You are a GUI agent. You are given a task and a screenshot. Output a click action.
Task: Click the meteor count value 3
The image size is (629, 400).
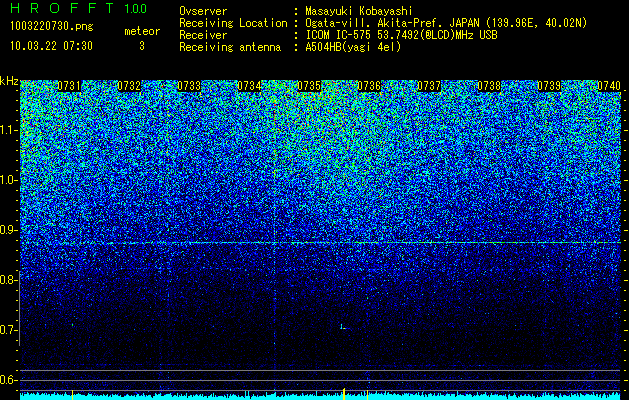coord(142,46)
